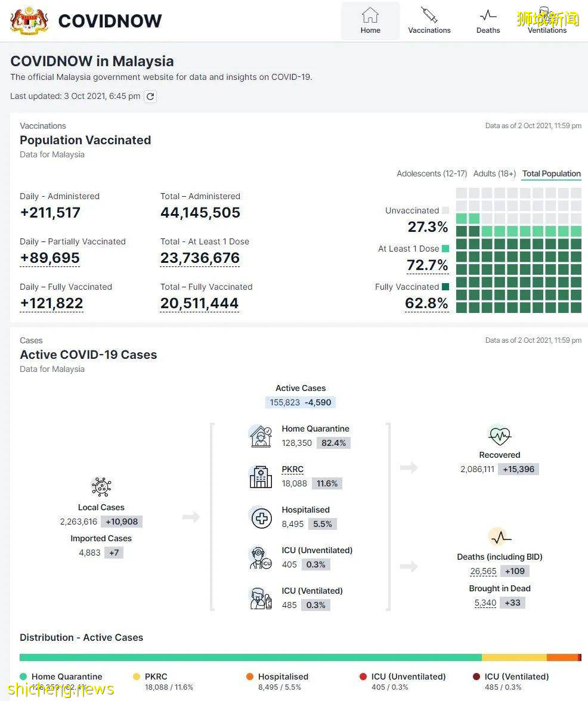Select the Adults (18+) population filter
This screenshot has width=588, height=701.
coord(494,173)
